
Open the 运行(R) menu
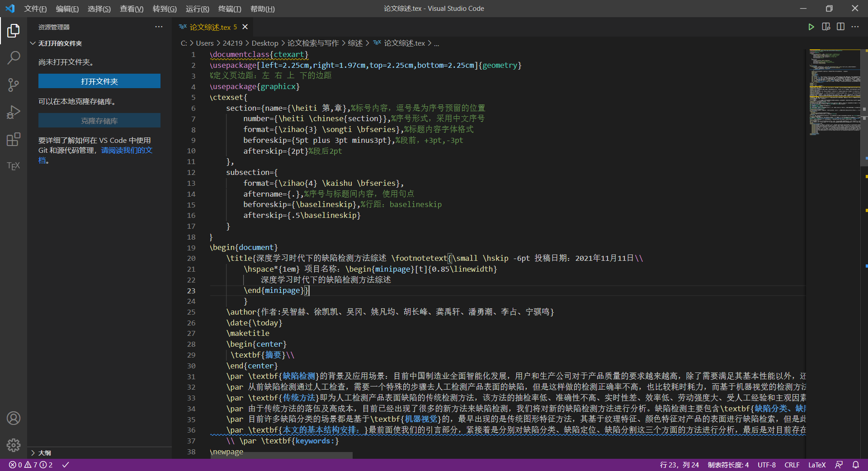pyautogui.click(x=197, y=9)
